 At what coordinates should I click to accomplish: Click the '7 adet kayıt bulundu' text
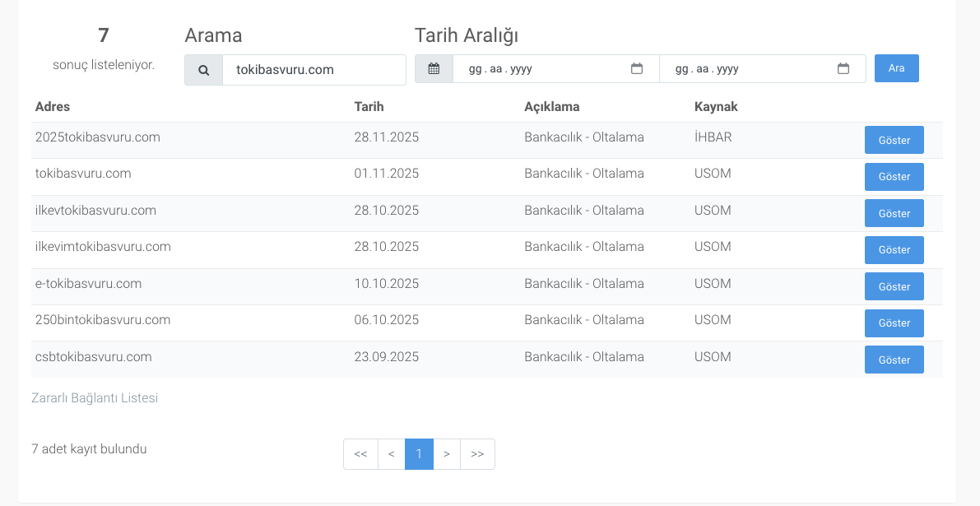89,448
